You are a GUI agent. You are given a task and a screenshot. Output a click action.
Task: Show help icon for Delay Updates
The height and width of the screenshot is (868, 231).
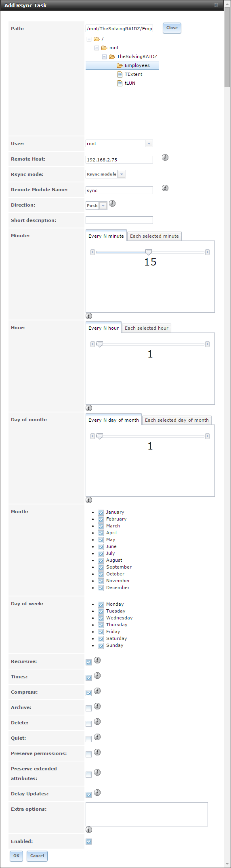[x=97, y=793]
